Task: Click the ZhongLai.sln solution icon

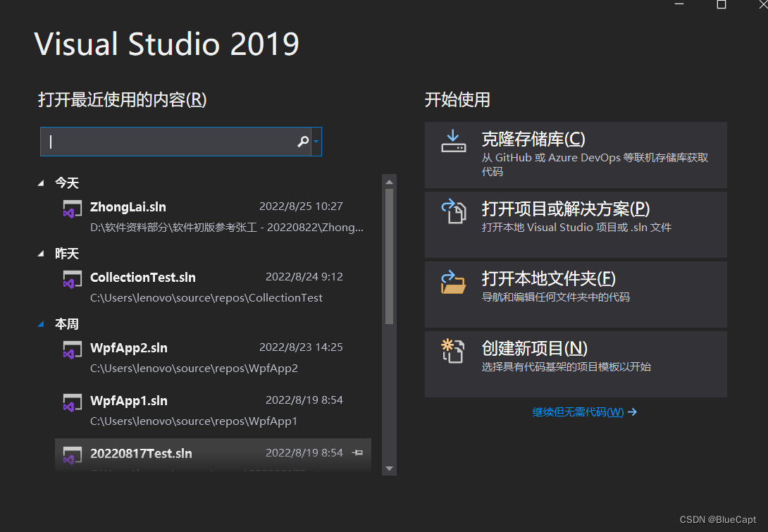Action: [72, 209]
